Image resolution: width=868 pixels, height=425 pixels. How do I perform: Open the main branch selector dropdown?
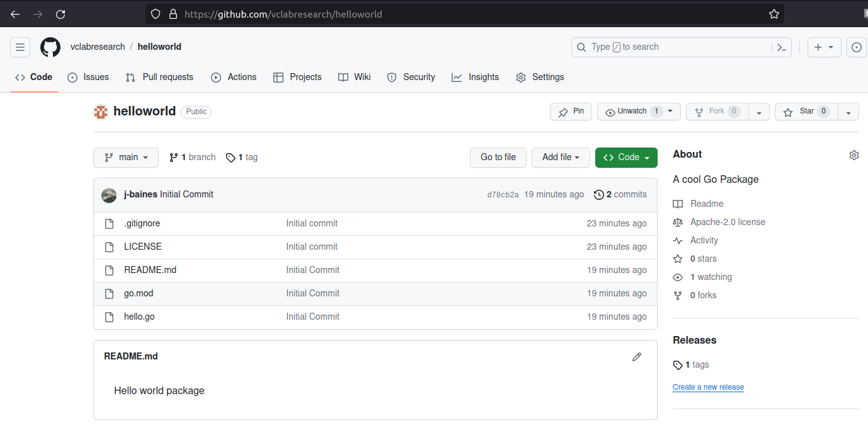[125, 157]
